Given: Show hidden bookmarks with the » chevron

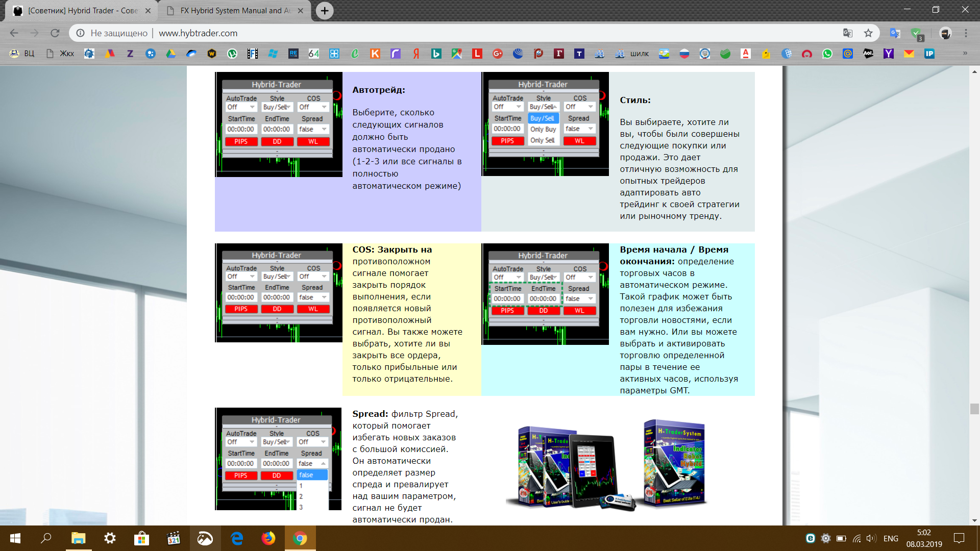Looking at the screenshot, I should coord(965,54).
